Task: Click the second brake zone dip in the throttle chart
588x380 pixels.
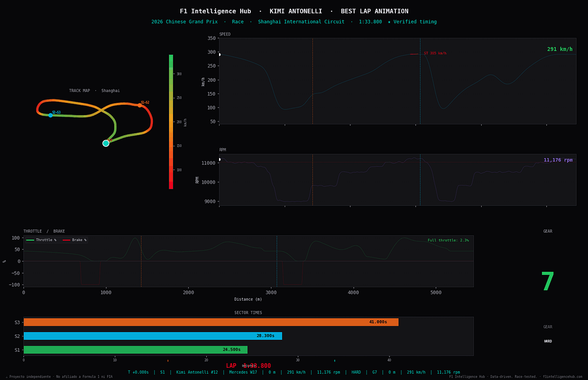Action: (x=293, y=273)
